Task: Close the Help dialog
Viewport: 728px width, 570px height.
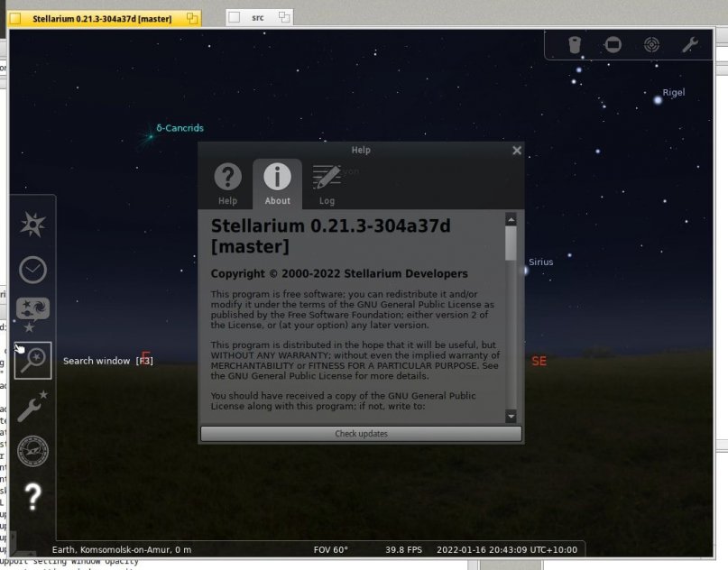Action: (517, 151)
